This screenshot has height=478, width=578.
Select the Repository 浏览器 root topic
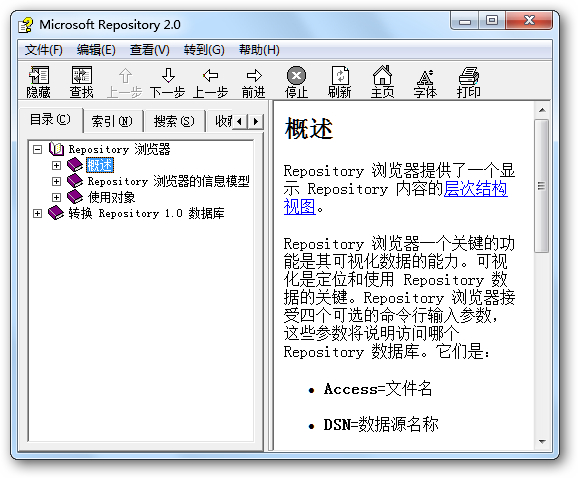(119, 149)
